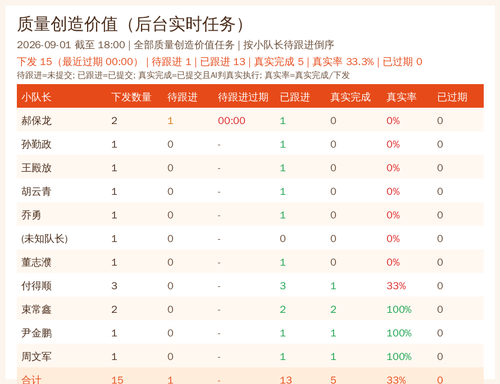The height and width of the screenshot is (384, 500).
Task: Click the total 下发数量 value 15
Action: pos(117,380)
